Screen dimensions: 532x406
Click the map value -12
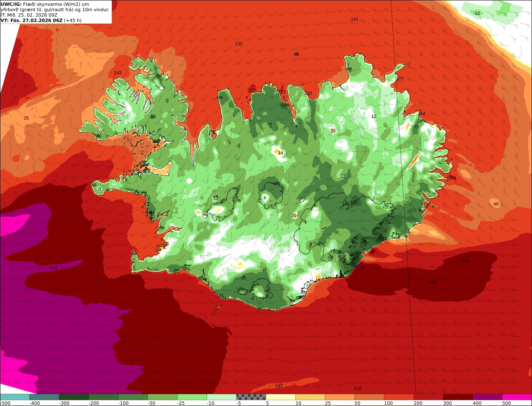[477, 14]
